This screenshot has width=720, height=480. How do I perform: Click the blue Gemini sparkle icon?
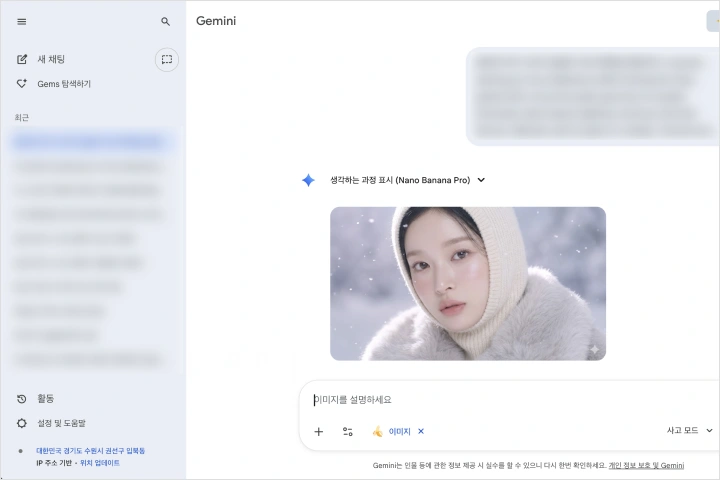pos(308,180)
